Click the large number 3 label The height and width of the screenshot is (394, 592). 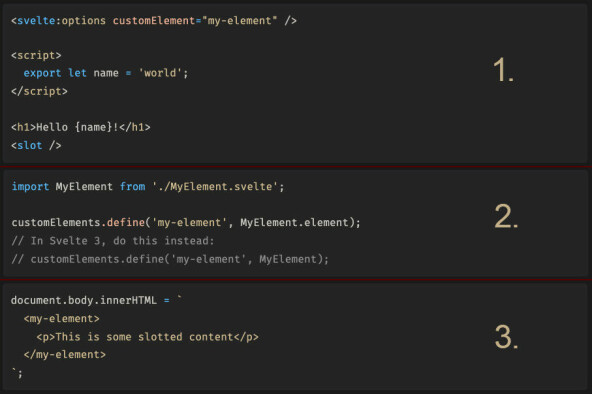506,337
